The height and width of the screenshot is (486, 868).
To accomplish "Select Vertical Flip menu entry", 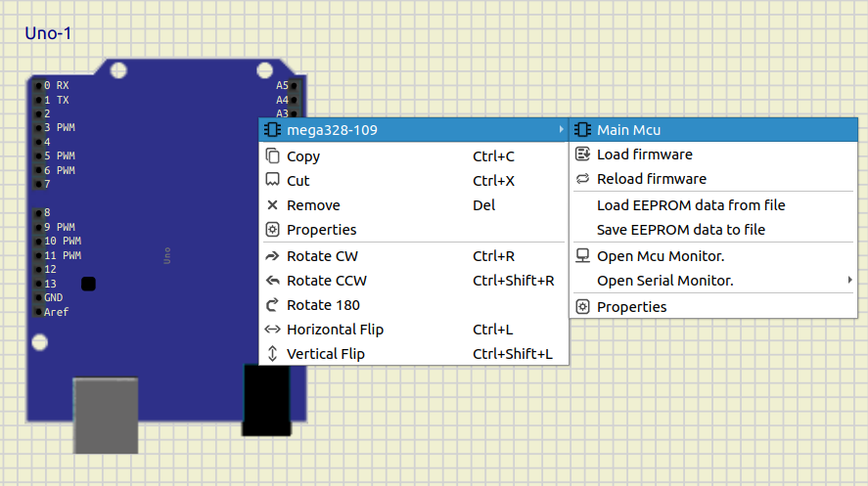I will point(325,354).
